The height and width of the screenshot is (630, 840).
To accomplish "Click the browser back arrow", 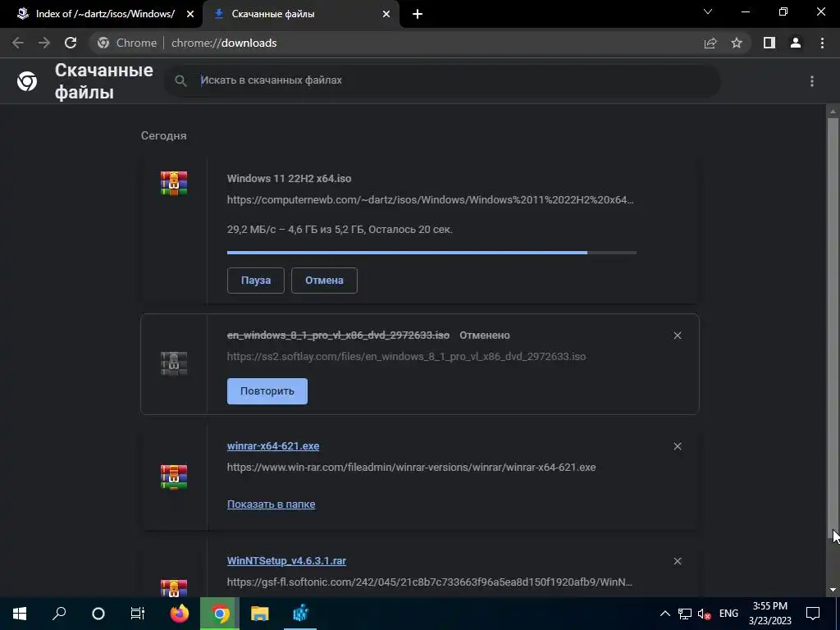I will 18,43.
